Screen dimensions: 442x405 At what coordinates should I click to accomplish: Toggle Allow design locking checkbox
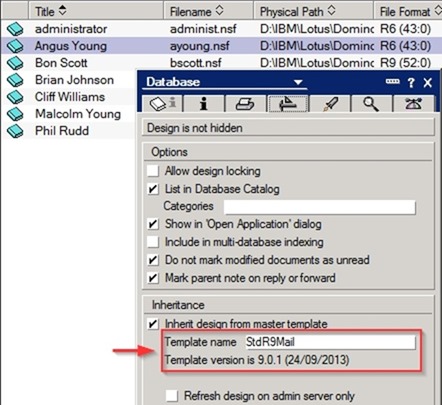153,171
